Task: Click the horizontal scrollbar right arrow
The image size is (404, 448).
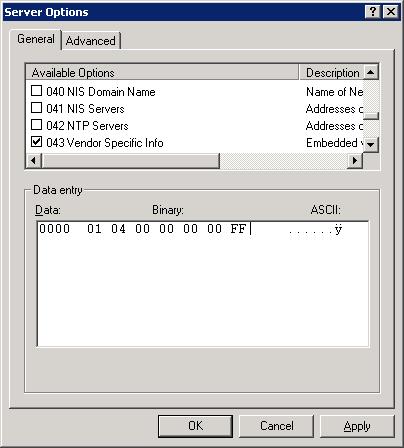Action: [355, 161]
